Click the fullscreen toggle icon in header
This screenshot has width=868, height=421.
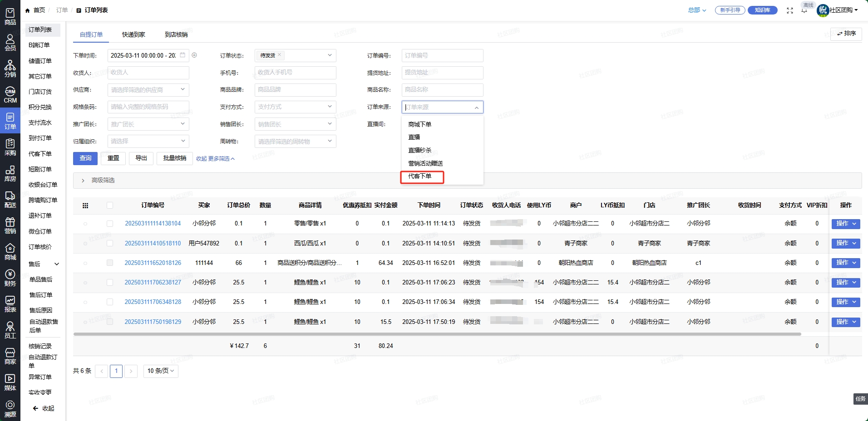click(790, 10)
